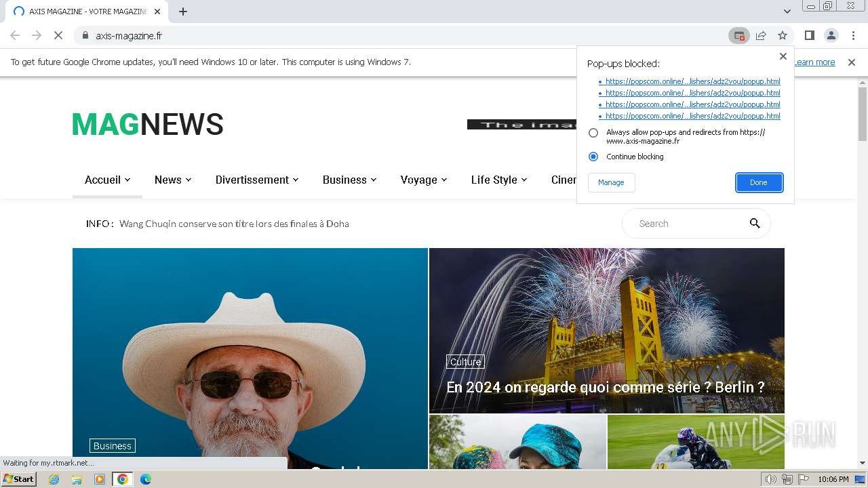Select Continue blocking option

coord(593,157)
